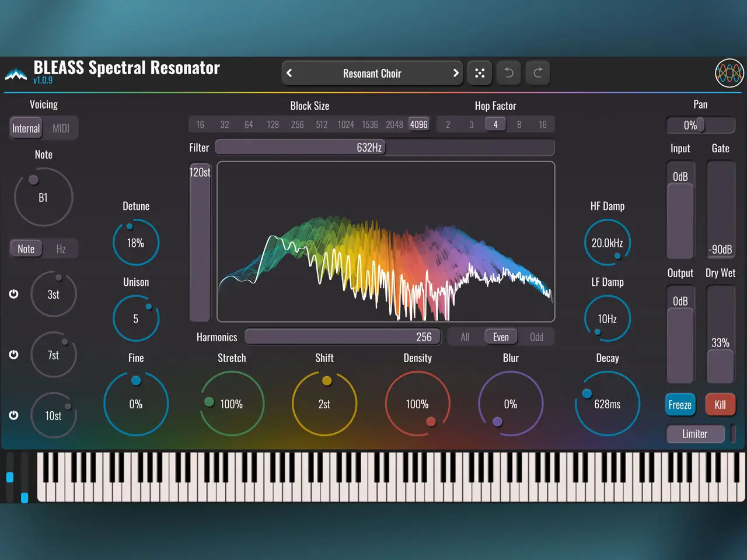Viewport: 747px width, 560px height.
Task: Redo the last change
Action: pyautogui.click(x=538, y=73)
